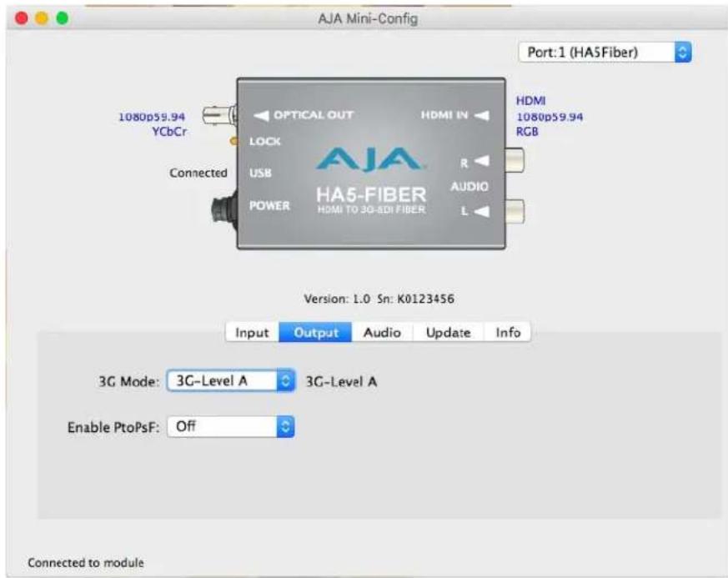The height and width of the screenshot is (578, 728).
Task: Click the Connected USB status text
Action: point(198,173)
